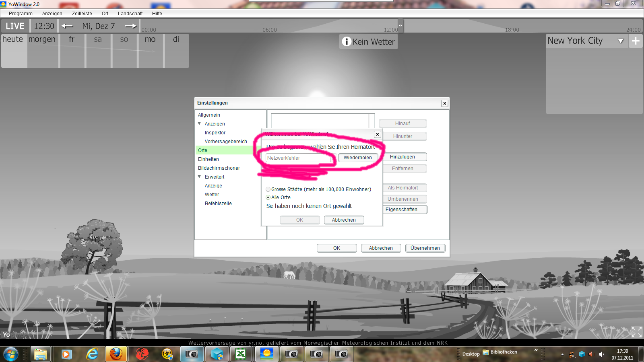
Task: Open the Hilfe menu
Action: pos(157,14)
